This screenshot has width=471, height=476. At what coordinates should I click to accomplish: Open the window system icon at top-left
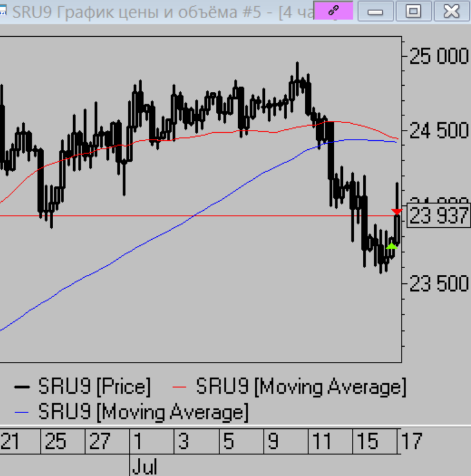[3, 11]
